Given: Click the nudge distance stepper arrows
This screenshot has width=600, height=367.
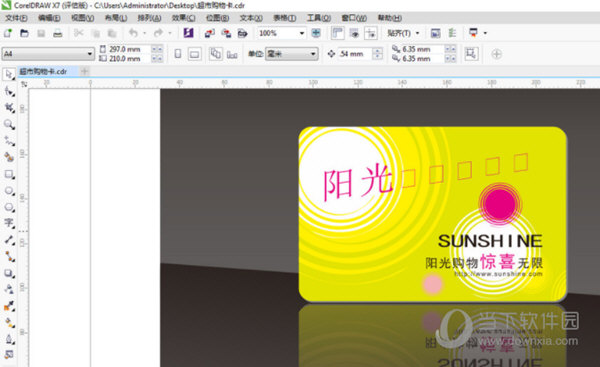Looking at the screenshot, I should click(377, 54).
